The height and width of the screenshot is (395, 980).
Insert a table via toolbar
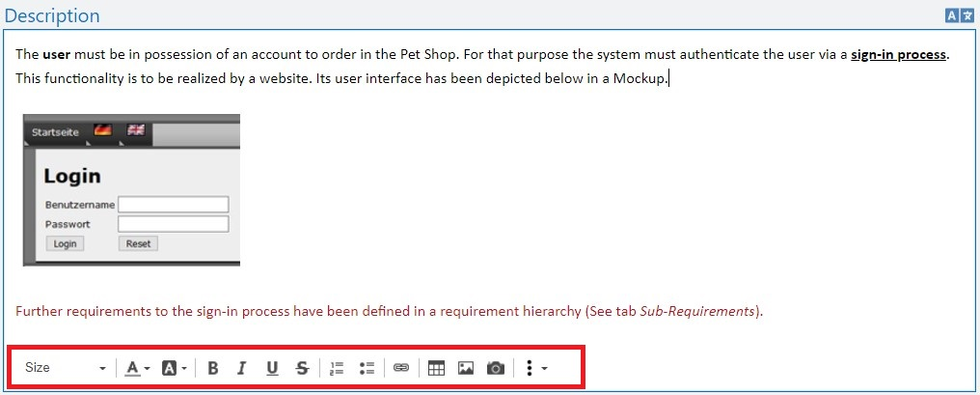coord(436,368)
